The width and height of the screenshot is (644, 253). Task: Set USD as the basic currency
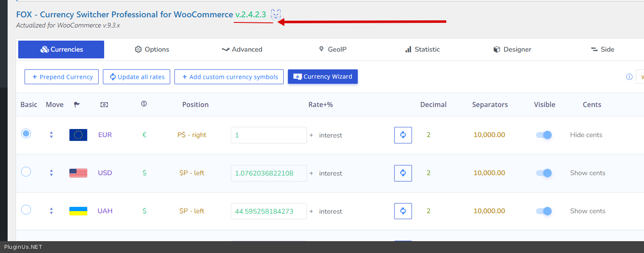coord(26,172)
